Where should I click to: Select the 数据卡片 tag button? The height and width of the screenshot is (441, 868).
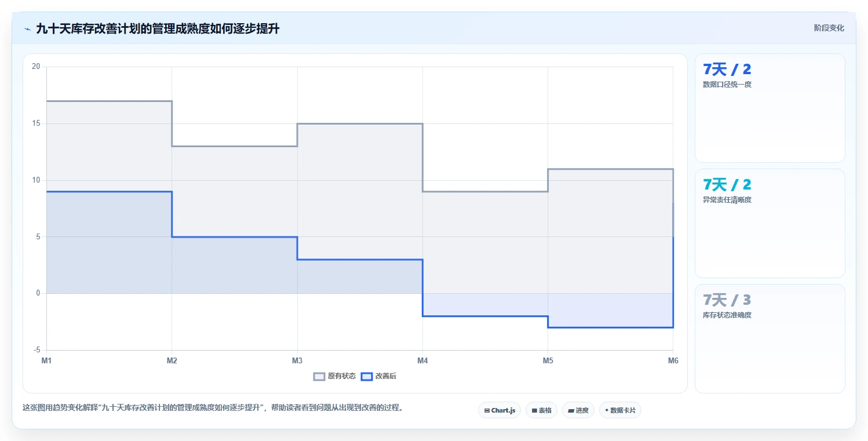[x=620, y=410]
